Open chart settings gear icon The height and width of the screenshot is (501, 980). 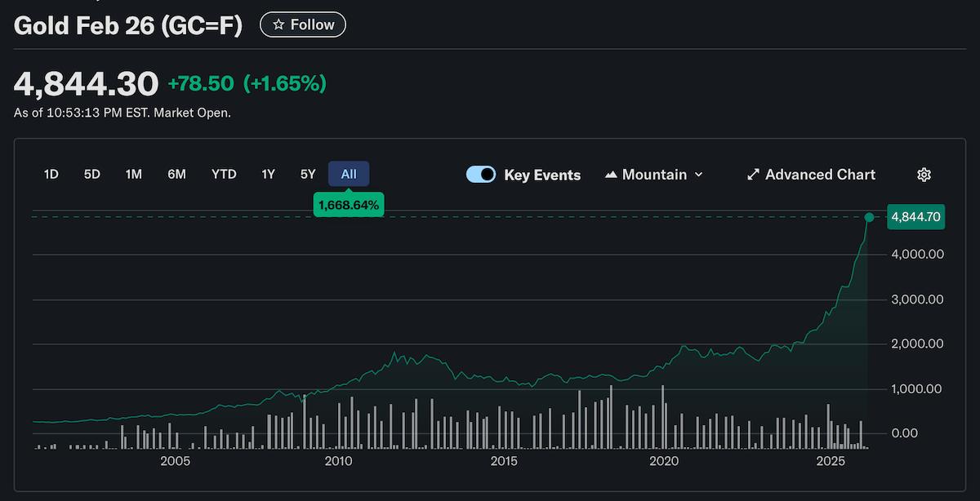pos(924,175)
